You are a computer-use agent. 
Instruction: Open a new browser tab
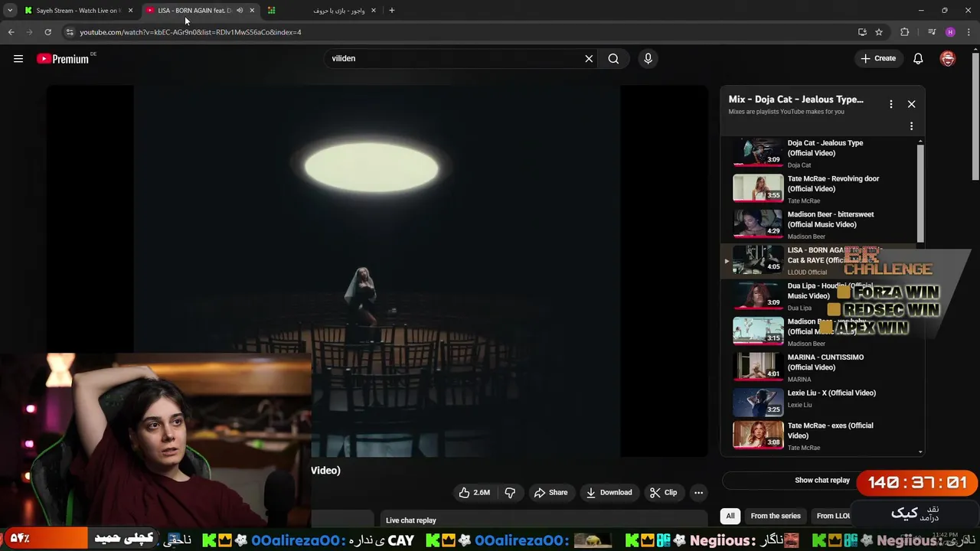click(392, 11)
